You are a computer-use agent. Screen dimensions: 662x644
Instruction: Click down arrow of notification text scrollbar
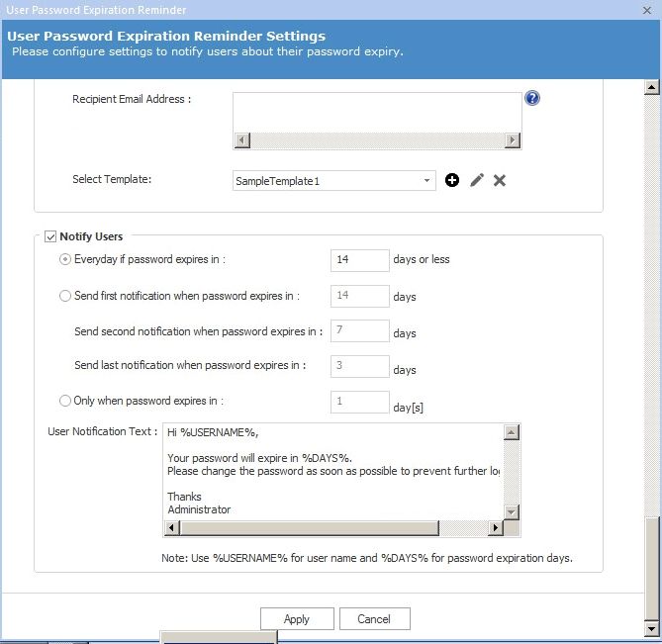click(511, 511)
